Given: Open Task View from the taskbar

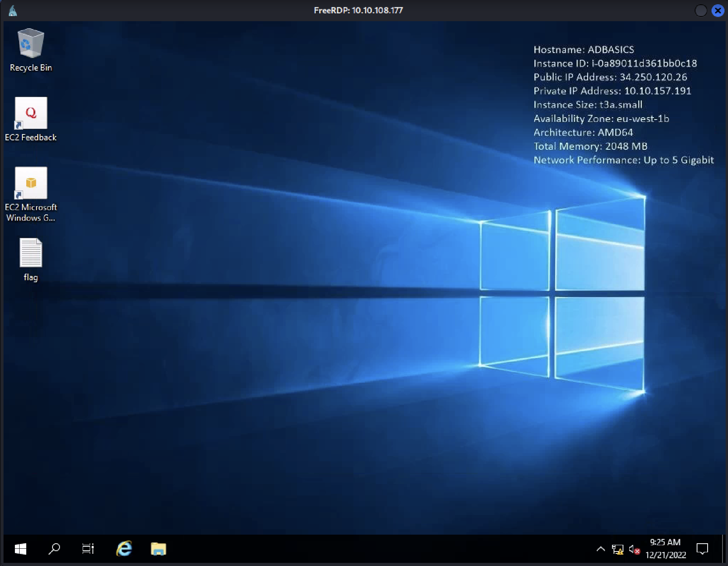Looking at the screenshot, I should click(88, 549).
